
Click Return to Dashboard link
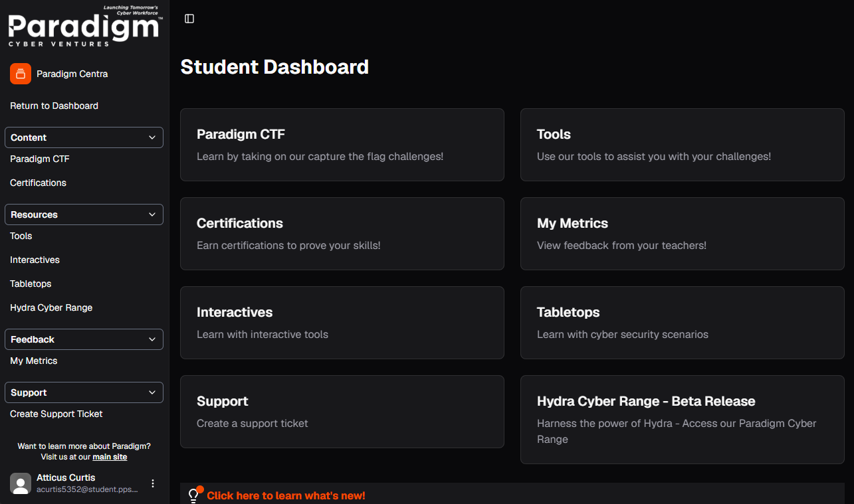[x=54, y=106]
